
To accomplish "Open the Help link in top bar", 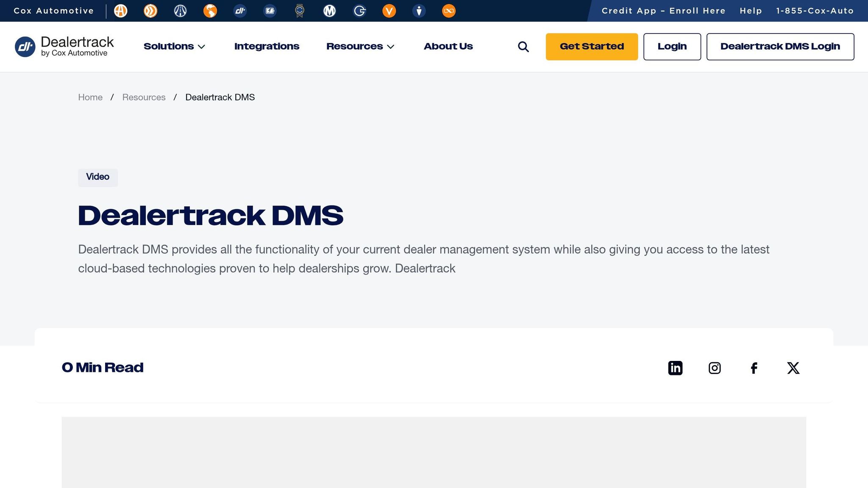I will [x=751, y=11].
